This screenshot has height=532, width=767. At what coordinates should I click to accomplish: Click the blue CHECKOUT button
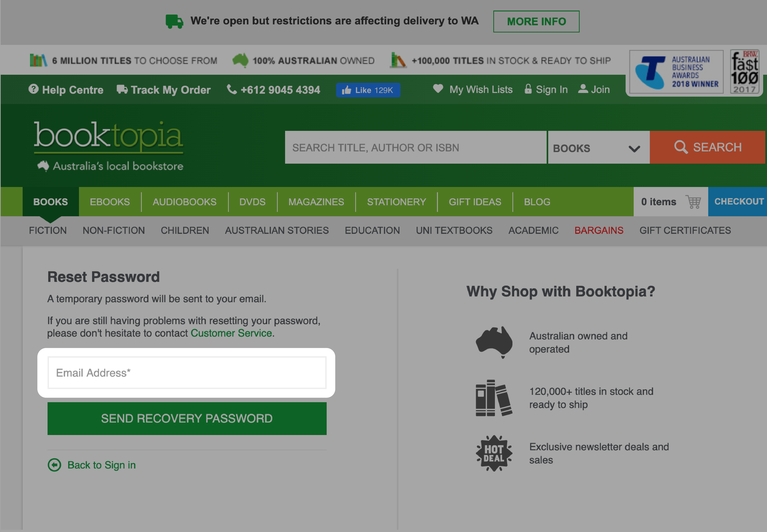click(737, 202)
